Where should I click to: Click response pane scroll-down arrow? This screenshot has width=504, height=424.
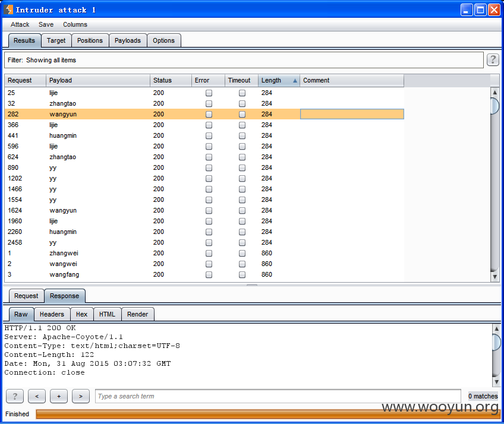click(x=496, y=382)
